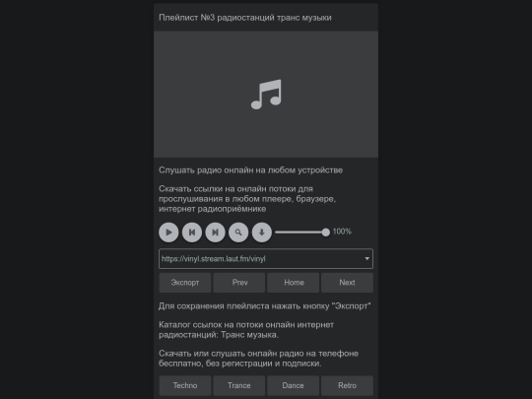Image resolution: width=532 pixels, height=399 pixels.
Task: Click the 100% volume level label
Action: click(x=342, y=232)
